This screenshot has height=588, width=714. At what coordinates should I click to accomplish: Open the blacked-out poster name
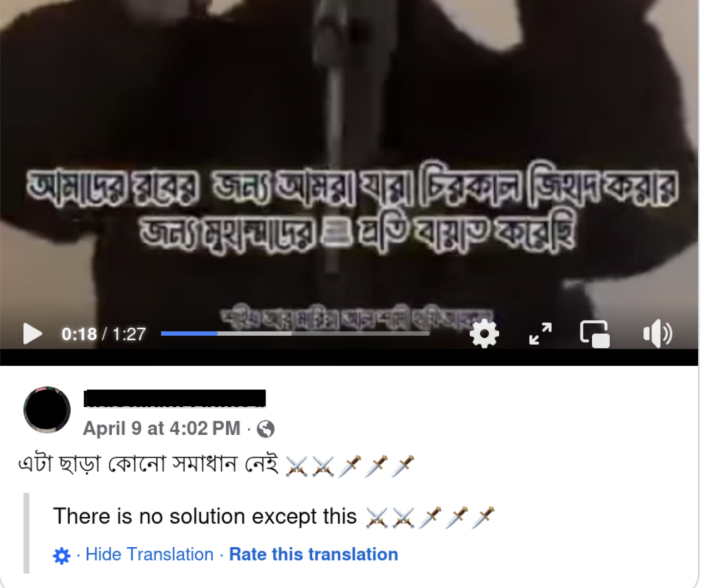(x=175, y=398)
